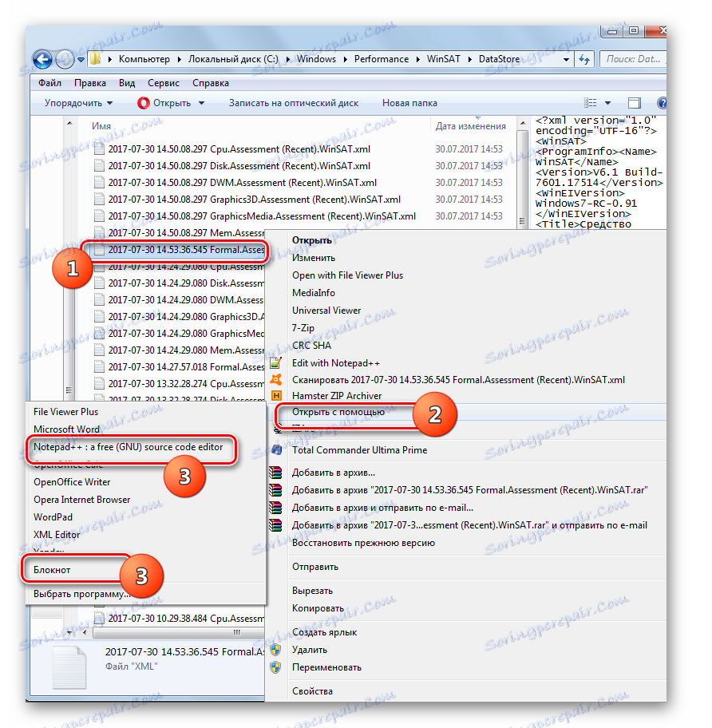Toggle the preview pane icon
Viewport: 712px width, 728px height.
(x=635, y=103)
